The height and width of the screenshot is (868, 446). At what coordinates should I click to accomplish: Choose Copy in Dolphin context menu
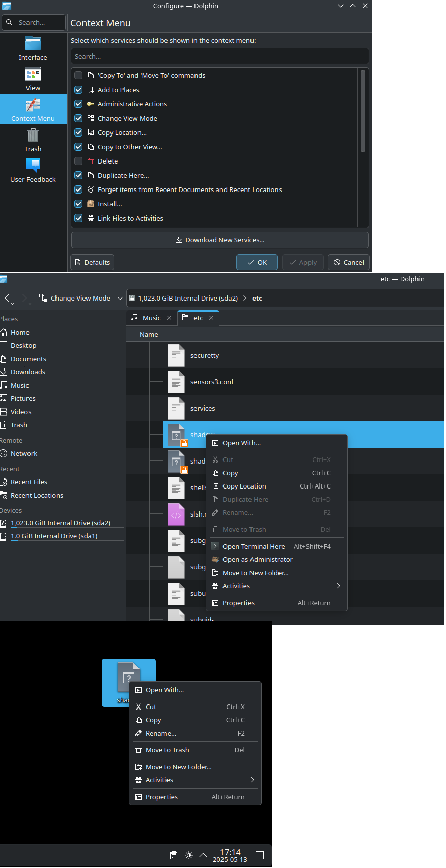click(x=276, y=473)
